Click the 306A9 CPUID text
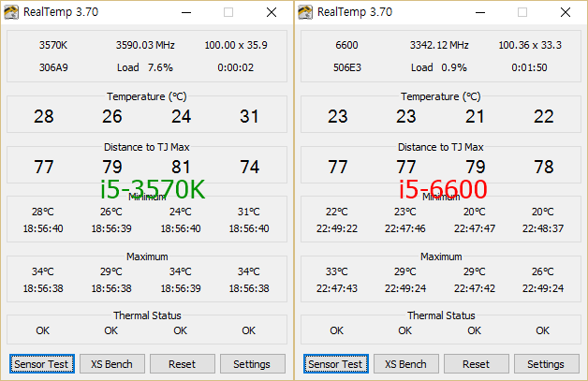This screenshot has height=381, width=588. (53, 67)
